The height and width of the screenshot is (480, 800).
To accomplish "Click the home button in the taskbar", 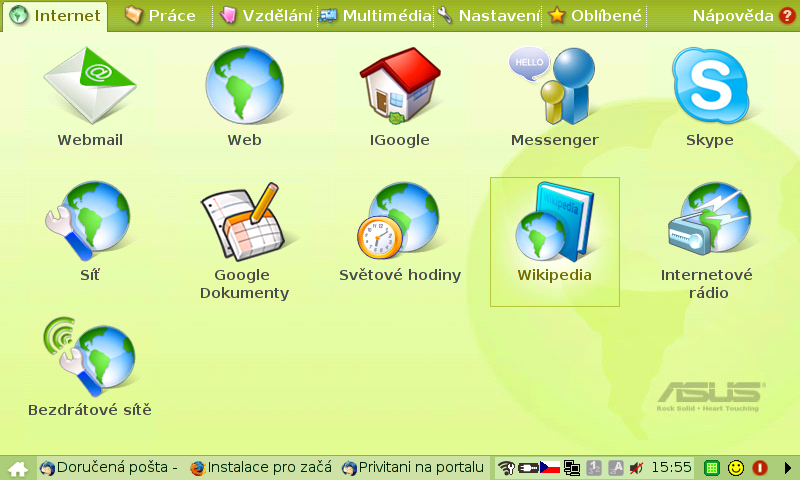I will click(17, 468).
